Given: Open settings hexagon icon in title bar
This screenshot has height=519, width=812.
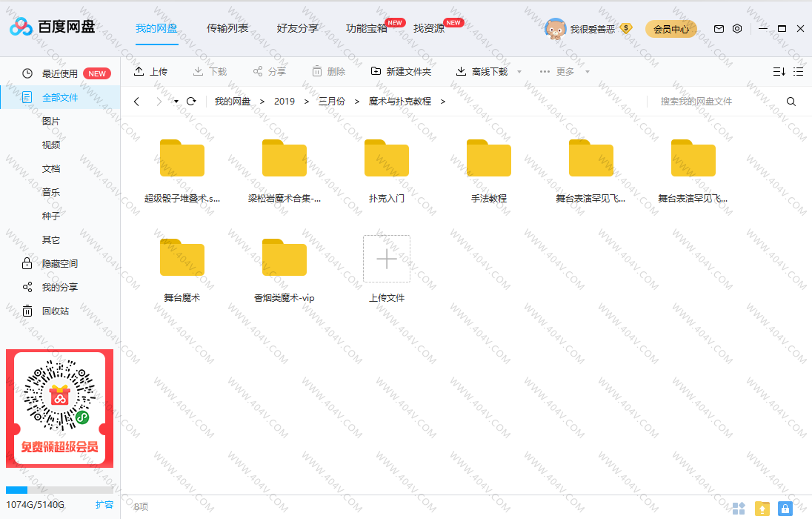Looking at the screenshot, I should pyautogui.click(x=737, y=29).
